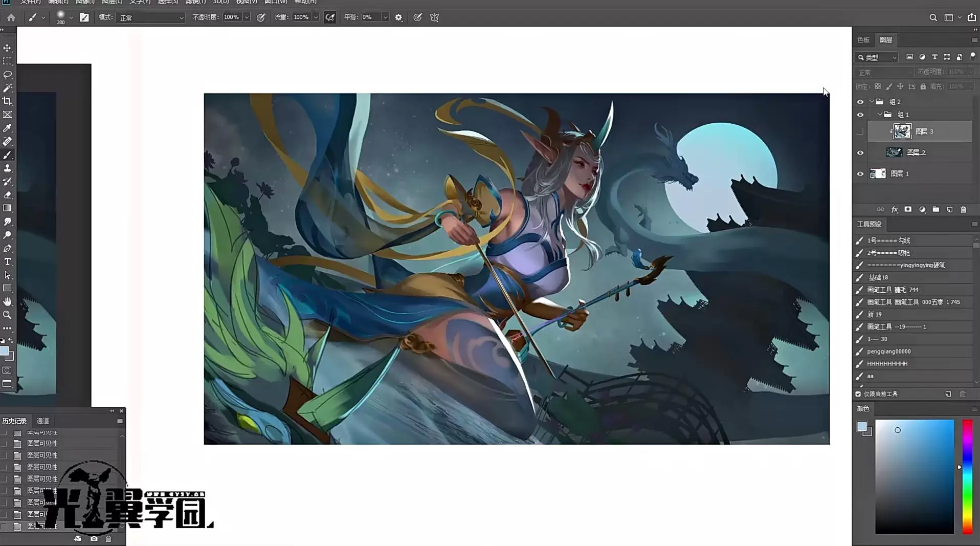Collapse the 组 2 group arrow
Image resolution: width=980 pixels, height=546 pixels.
point(872,101)
